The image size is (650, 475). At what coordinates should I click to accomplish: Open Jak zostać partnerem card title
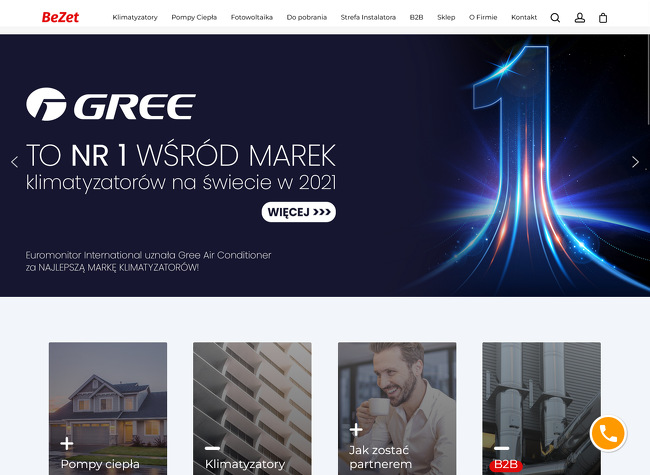381,457
